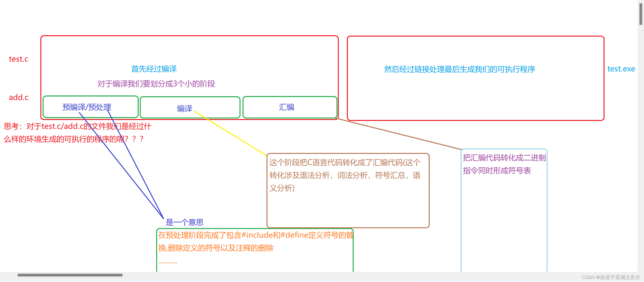Click '然后经过链接处理最后生成我们的可执行程序' text
Image resolution: width=644 pixels, height=282 pixels.
pyautogui.click(x=460, y=69)
